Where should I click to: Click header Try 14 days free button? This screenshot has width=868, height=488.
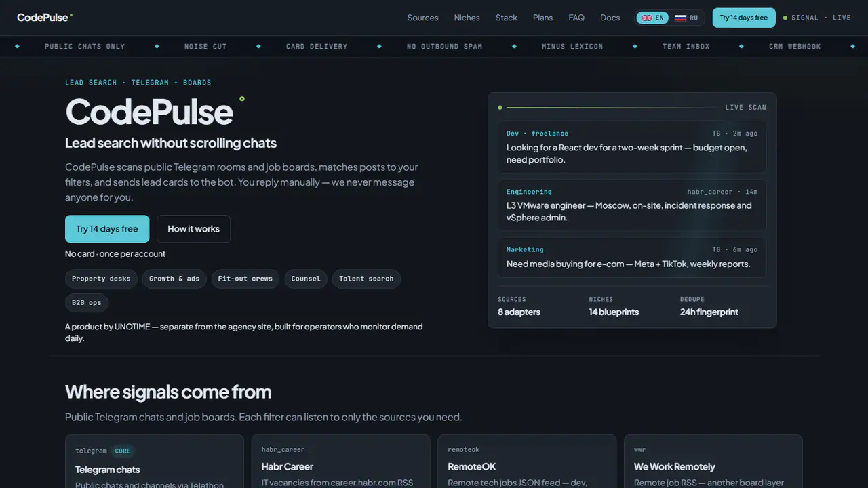(x=743, y=18)
